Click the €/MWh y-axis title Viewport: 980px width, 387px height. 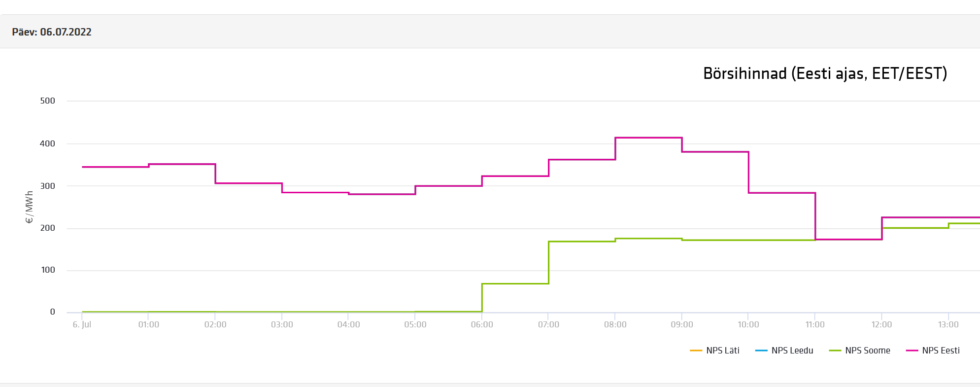click(x=29, y=207)
